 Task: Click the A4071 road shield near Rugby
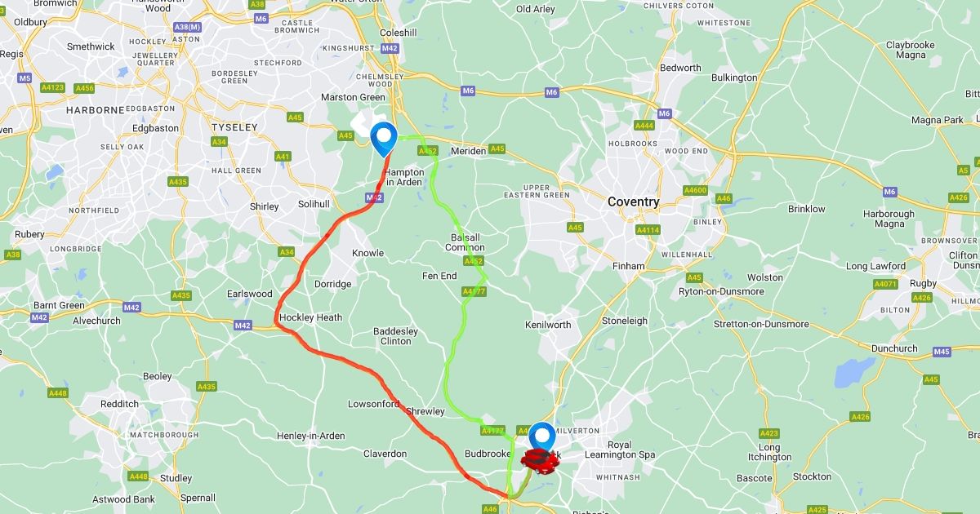(885, 284)
